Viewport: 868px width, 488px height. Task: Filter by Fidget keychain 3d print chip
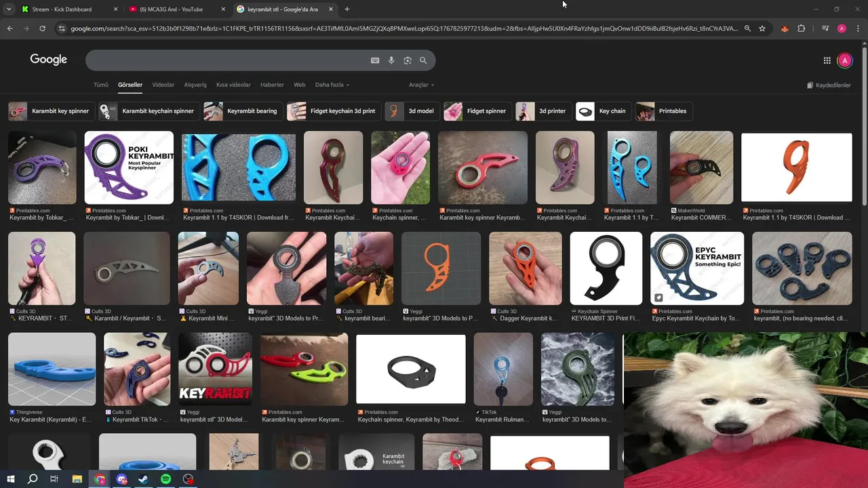tap(333, 111)
